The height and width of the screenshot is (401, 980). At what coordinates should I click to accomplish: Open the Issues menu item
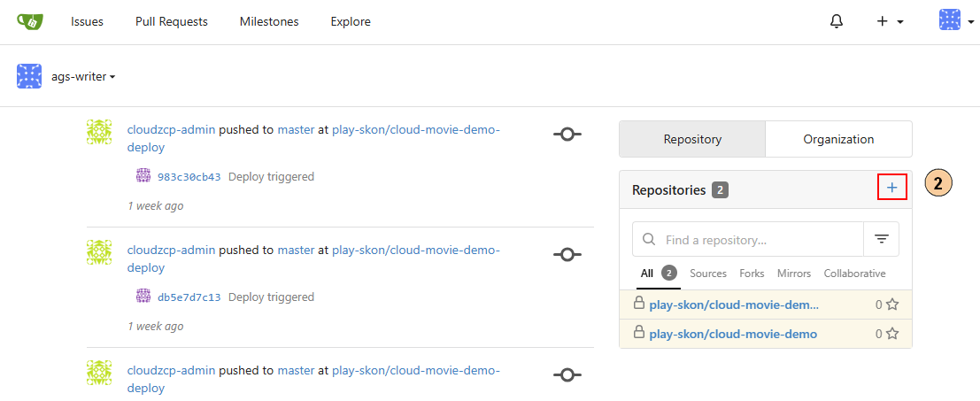point(87,21)
